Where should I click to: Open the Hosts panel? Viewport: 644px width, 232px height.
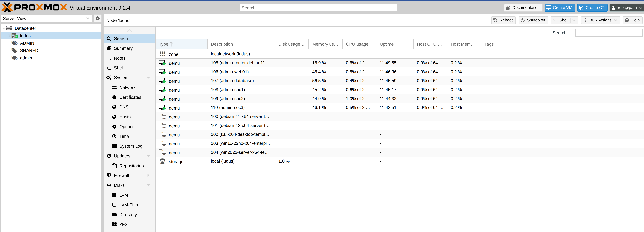point(129,117)
